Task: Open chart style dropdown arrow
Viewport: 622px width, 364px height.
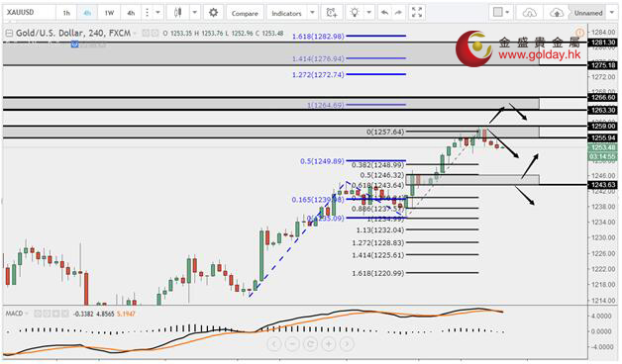Action: click(x=194, y=13)
